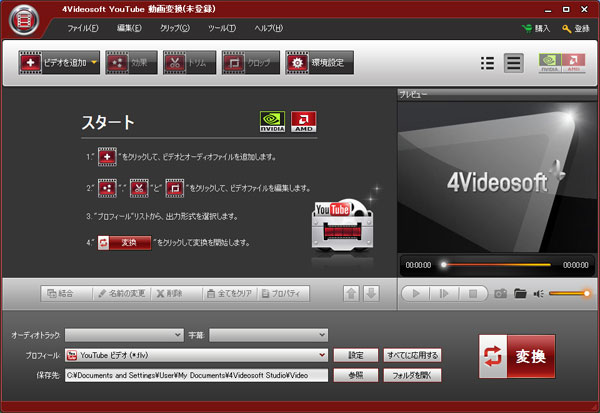Click the 削除 (Delete) button
The width and height of the screenshot is (600, 413).
(170, 294)
